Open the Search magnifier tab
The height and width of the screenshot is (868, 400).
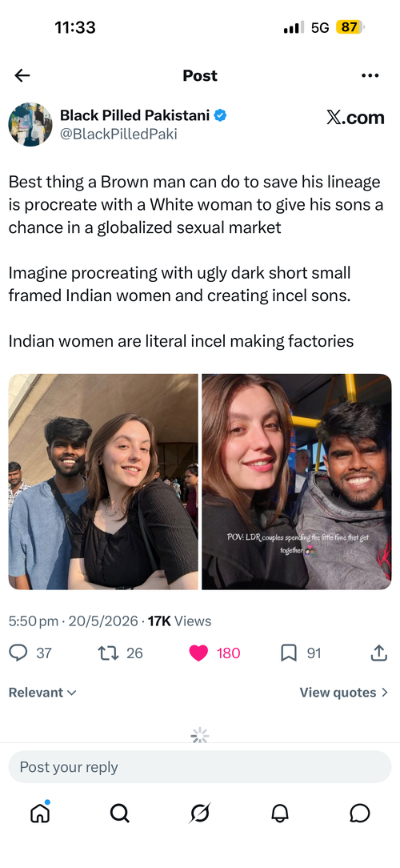[x=119, y=814]
